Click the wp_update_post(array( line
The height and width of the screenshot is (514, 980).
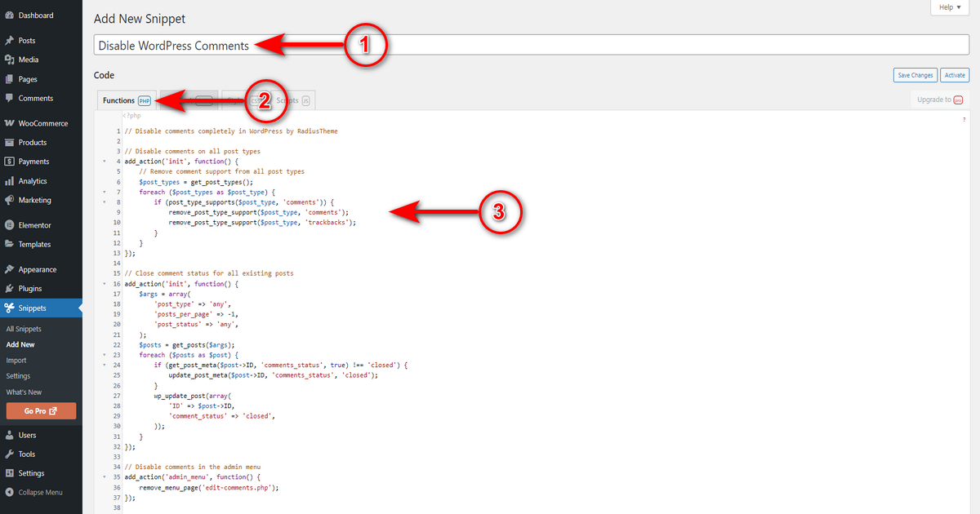pyautogui.click(x=193, y=396)
